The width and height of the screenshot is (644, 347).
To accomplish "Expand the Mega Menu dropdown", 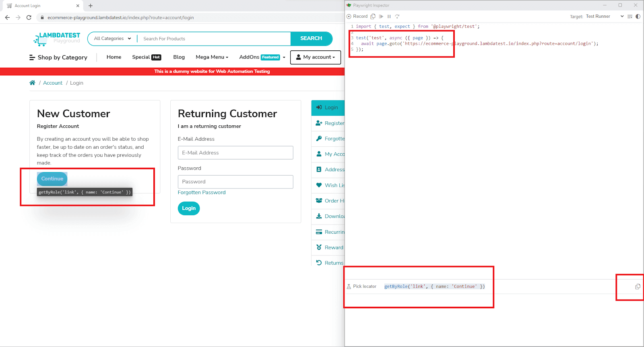I will 212,57.
